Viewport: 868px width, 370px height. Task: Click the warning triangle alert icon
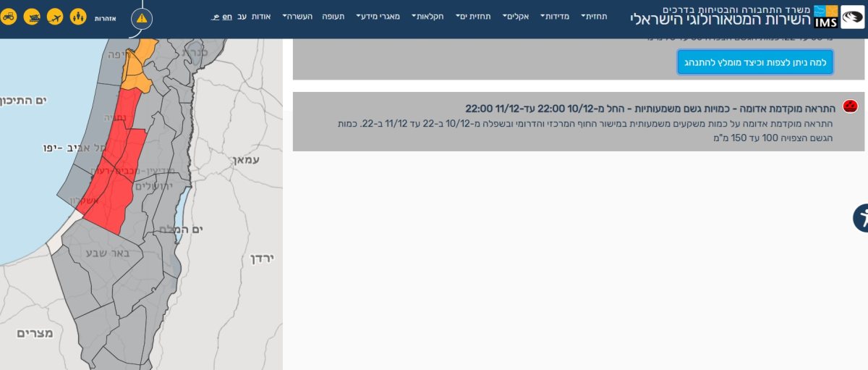(142, 17)
